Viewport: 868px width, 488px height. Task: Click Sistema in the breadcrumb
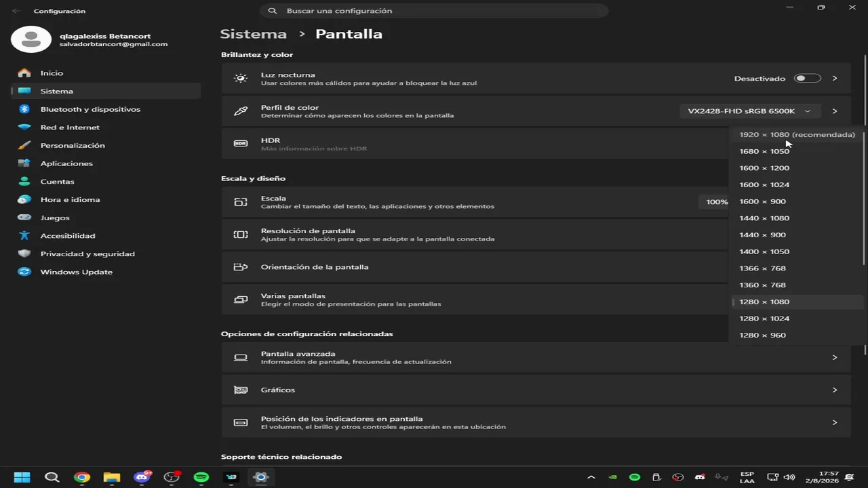254,34
